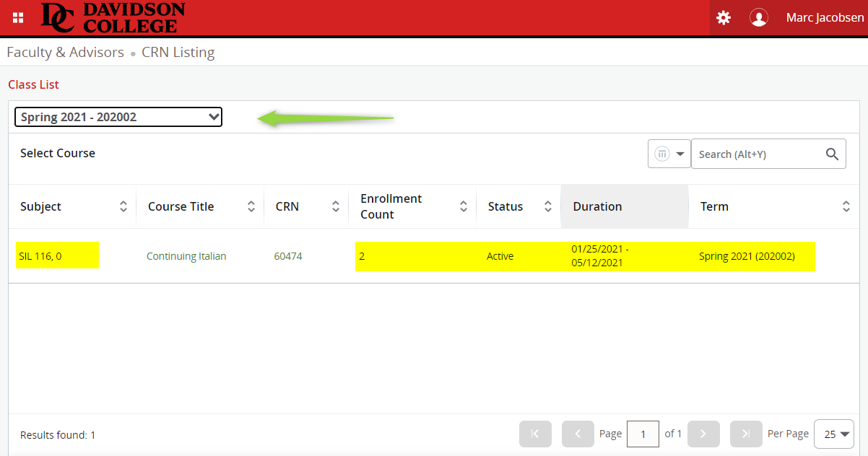This screenshot has width=868, height=456.
Task: Click the Spring 2021 (202002) term cell
Action: coord(747,256)
